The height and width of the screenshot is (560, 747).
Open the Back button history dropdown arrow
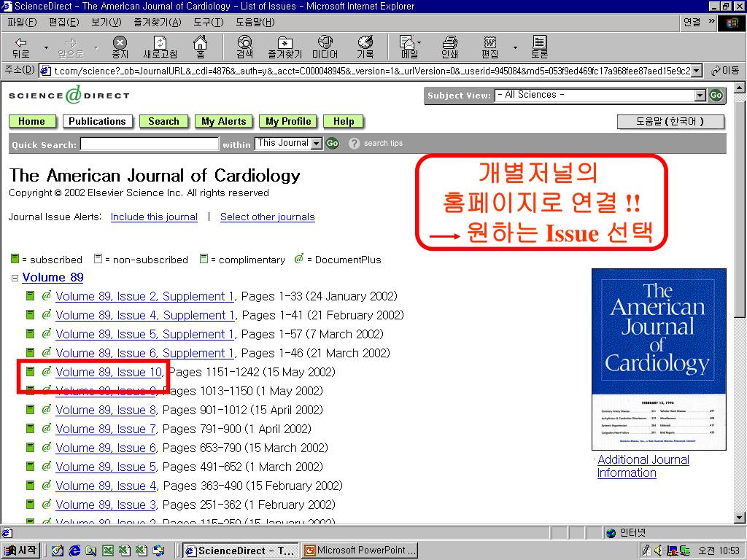[x=46, y=47]
